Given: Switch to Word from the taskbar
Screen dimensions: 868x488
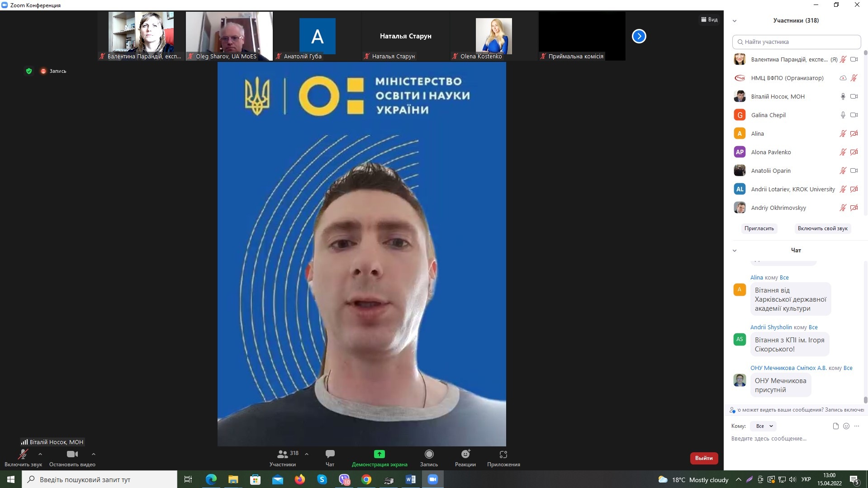Looking at the screenshot, I should click(x=411, y=479).
